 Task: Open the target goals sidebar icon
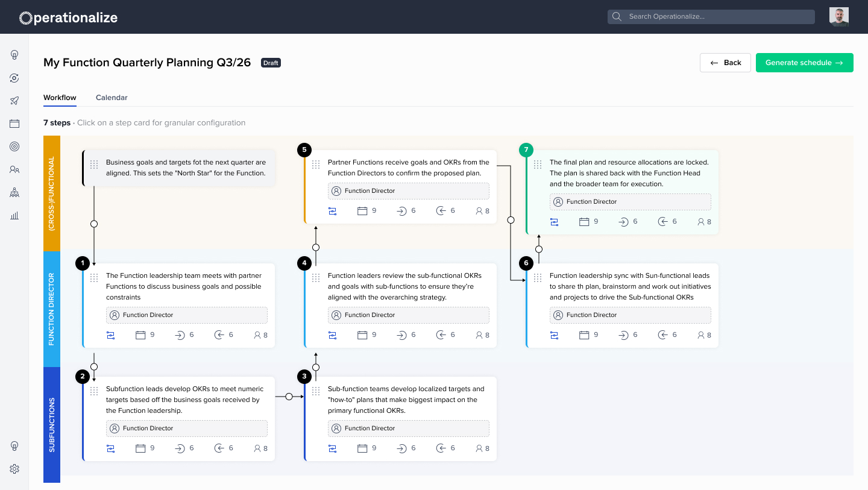tap(14, 146)
